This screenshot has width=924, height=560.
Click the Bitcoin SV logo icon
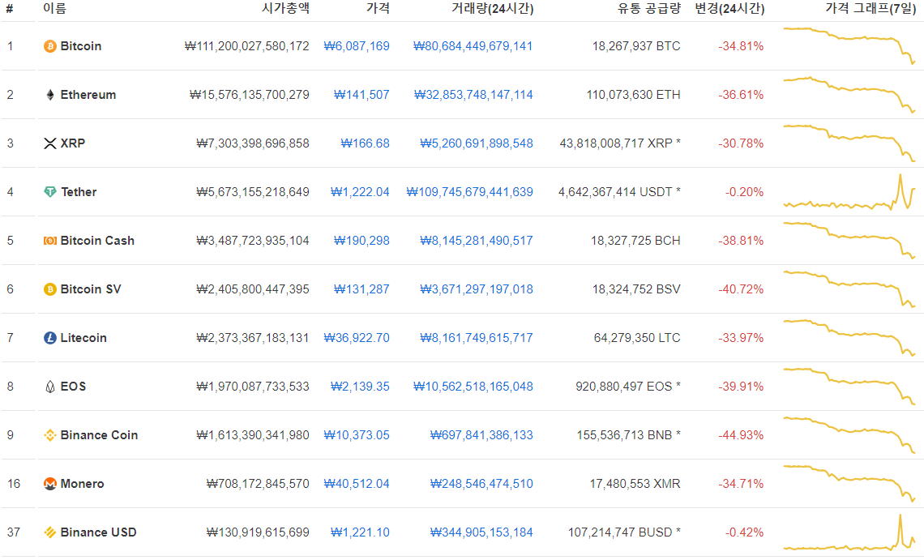(50, 289)
